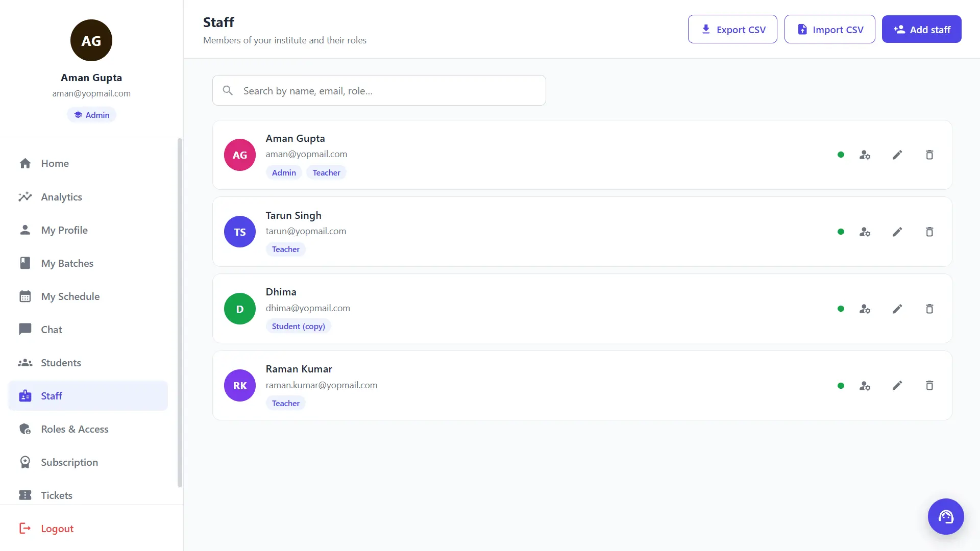Click Export CSV button

(732, 29)
